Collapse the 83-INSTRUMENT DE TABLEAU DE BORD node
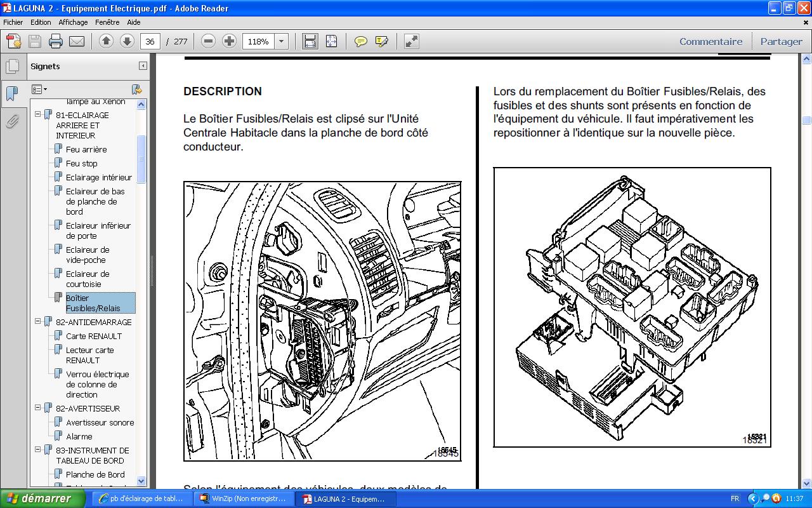Screen dimensions: 812x508 pyautogui.click(x=37, y=450)
